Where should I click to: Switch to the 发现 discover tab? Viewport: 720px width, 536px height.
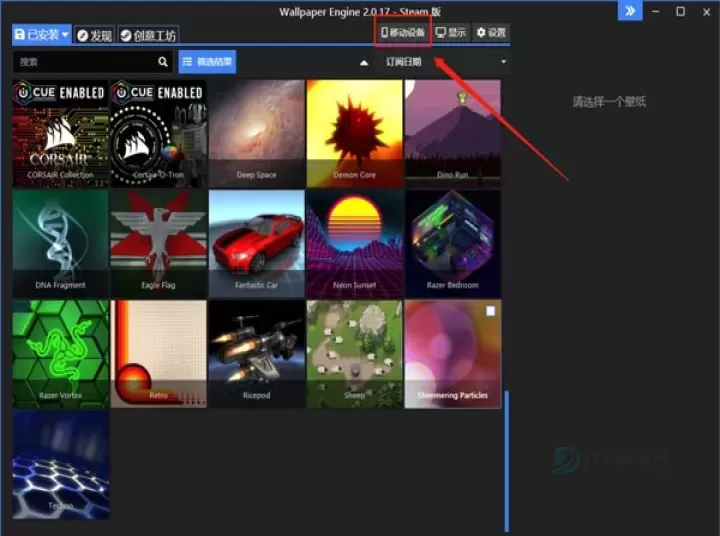click(95, 35)
